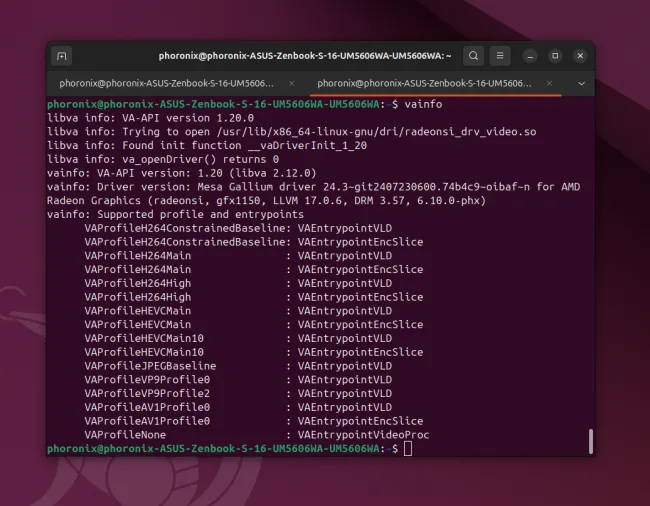
Task: Open a new terminal tab
Action: (62, 56)
